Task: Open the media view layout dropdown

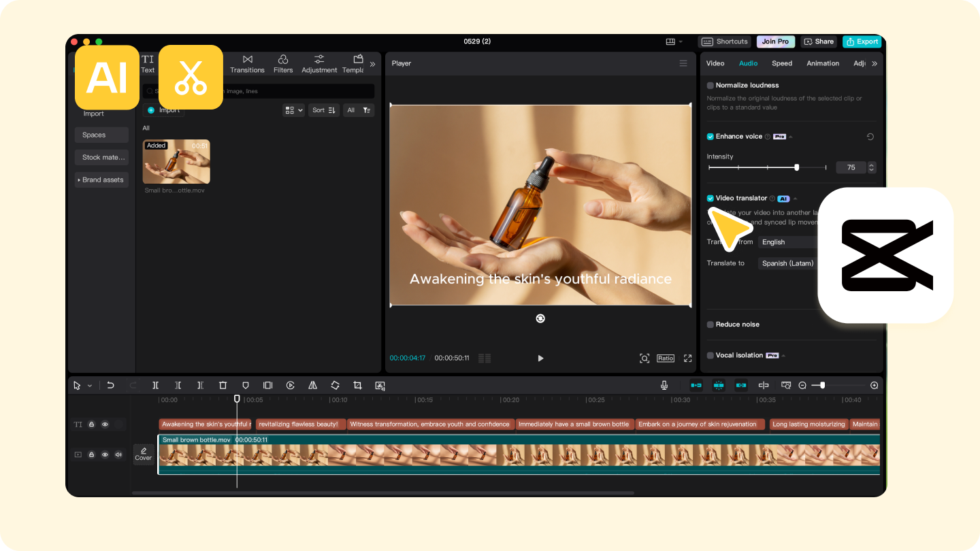Action: 294,110
